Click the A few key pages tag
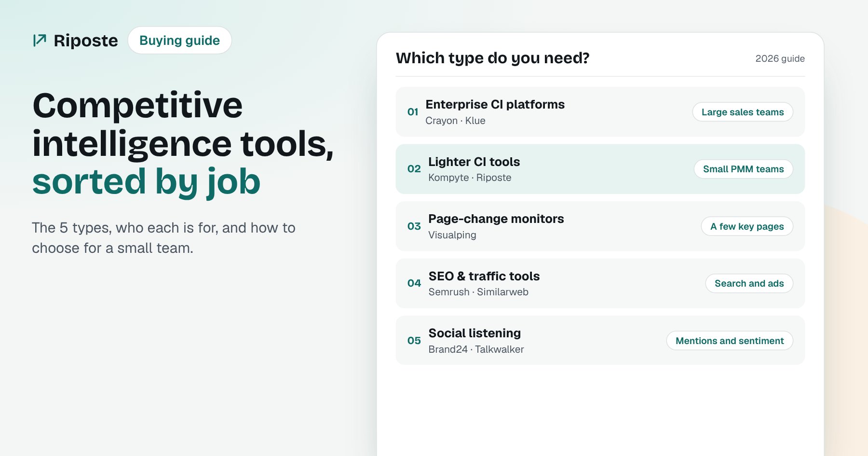Viewport: 868px width, 456px height. [x=747, y=226]
